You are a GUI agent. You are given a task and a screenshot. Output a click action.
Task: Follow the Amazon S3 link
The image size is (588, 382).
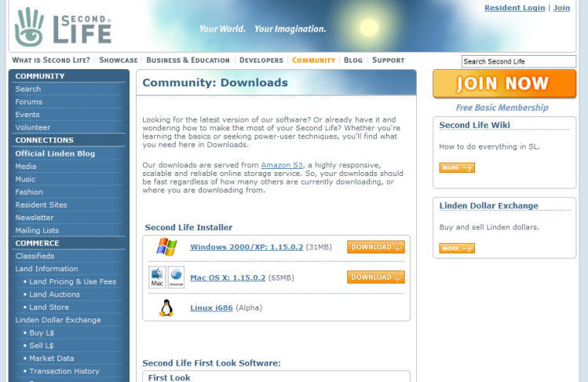pos(282,165)
